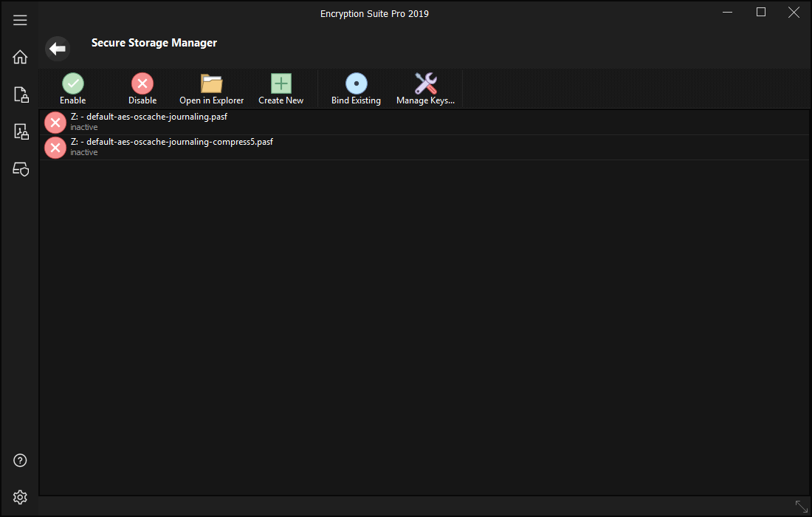Viewport: 812px width, 517px height.
Task: Select default-aes-oscache-journaling.pasf entry
Action: pyautogui.click(x=149, y=117)
